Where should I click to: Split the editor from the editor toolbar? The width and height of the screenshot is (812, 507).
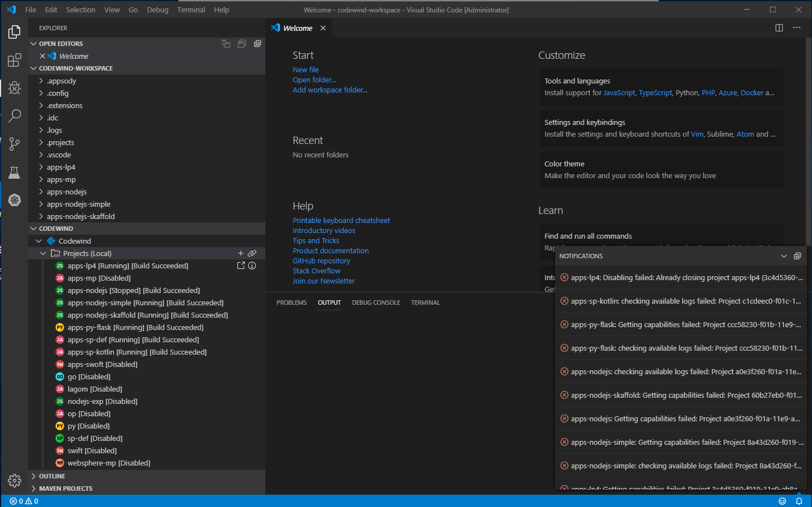pyautogui.click(x=778, y=27)
